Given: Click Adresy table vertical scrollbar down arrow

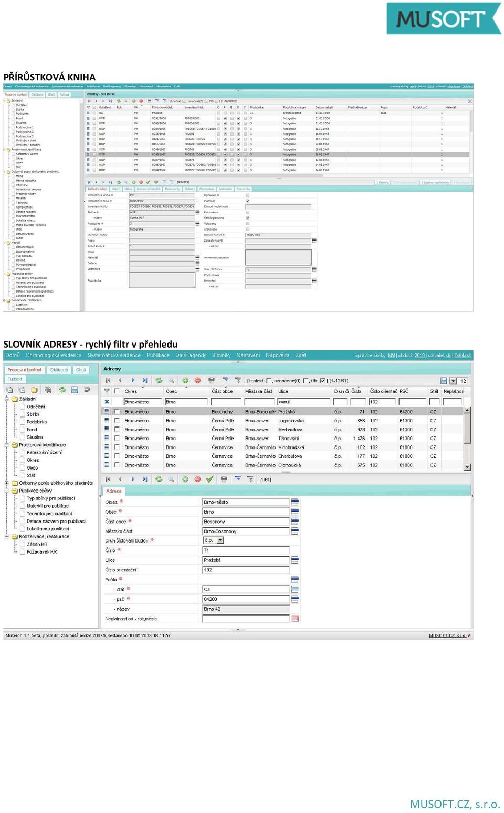Looking at the screenshot, I should pyautogui.click(x=467, y=466).
